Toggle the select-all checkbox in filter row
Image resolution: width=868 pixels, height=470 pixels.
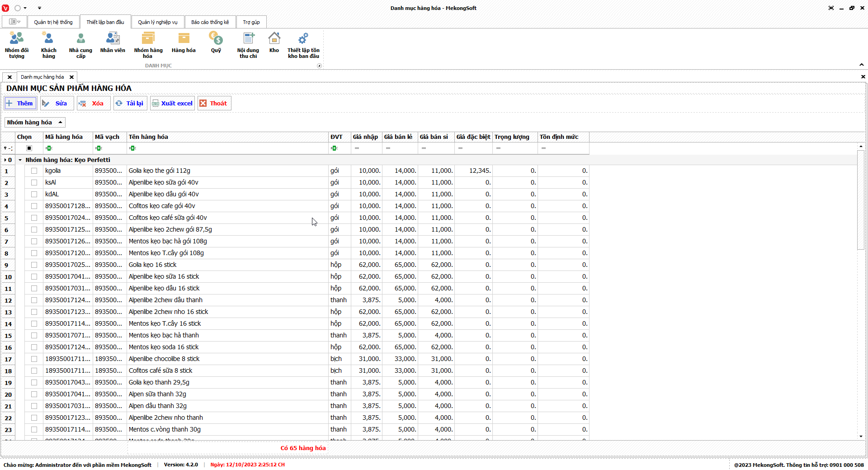point(29,148)
